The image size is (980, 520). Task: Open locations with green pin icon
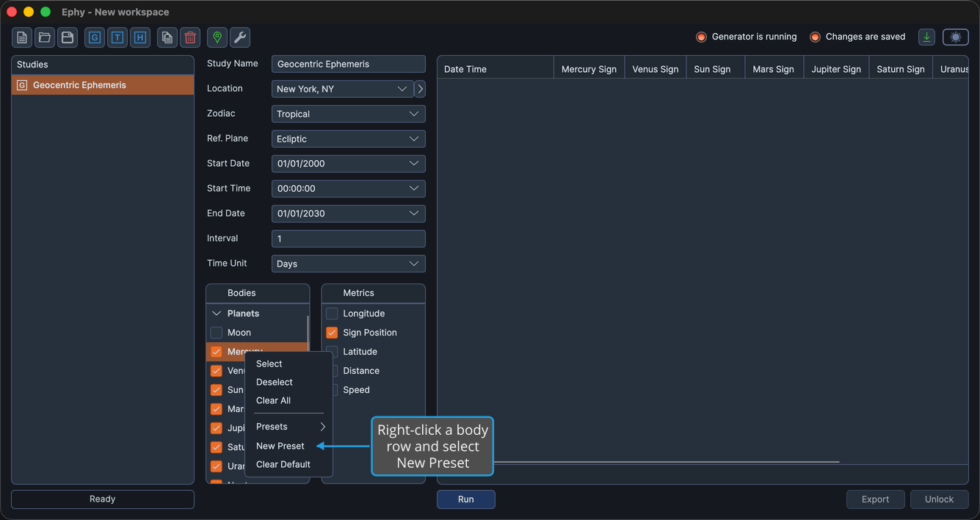coord(217,37)
